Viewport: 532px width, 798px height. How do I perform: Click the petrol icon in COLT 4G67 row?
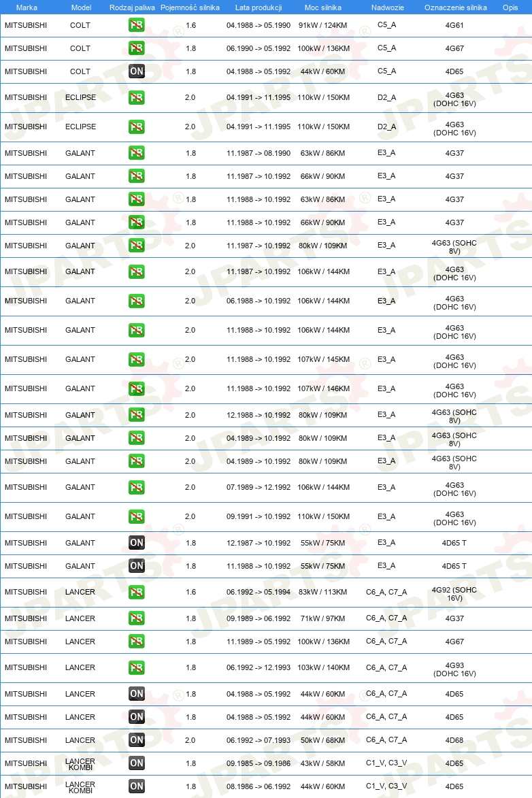point(137,48)
